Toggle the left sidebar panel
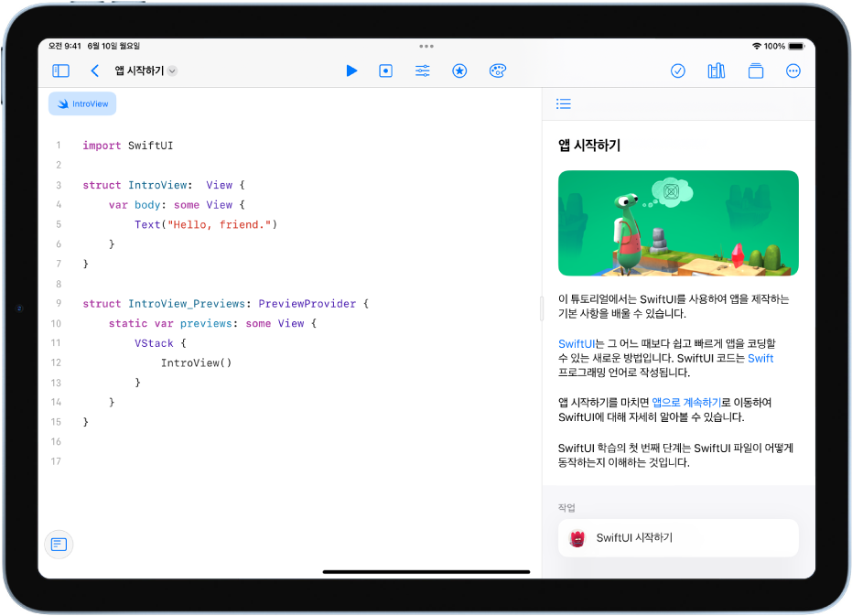 (x=60, y=70)
